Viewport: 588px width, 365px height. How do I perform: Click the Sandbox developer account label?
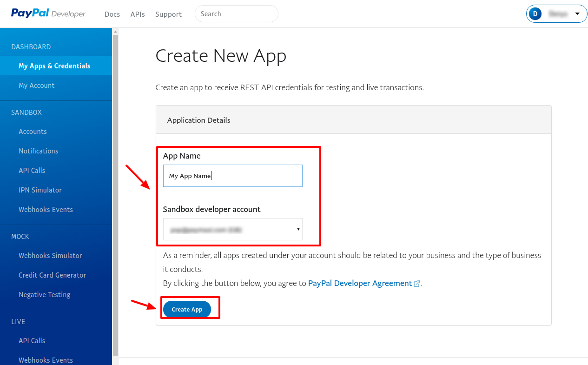(x=211, y=209)
